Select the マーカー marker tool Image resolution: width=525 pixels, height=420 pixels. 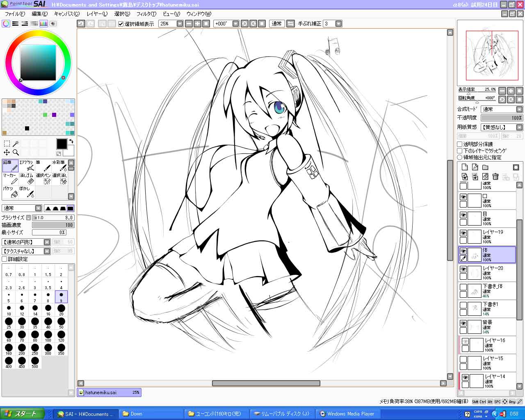(x=10, y=179)
